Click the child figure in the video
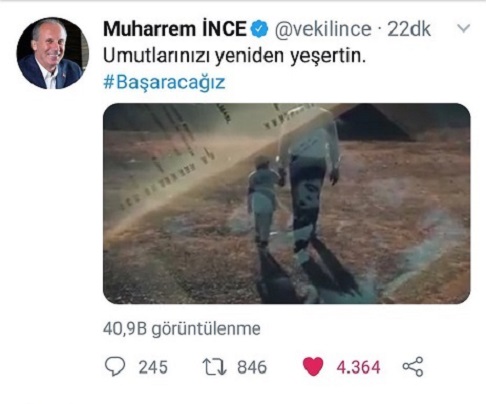 (264, 200)
